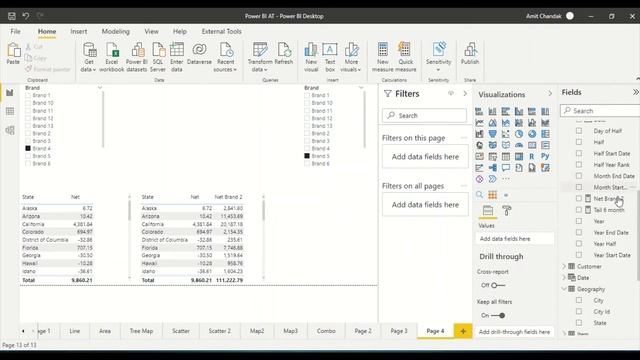Add a new page button
This screenshot has height=360, width=640.
tap(463, 331)
